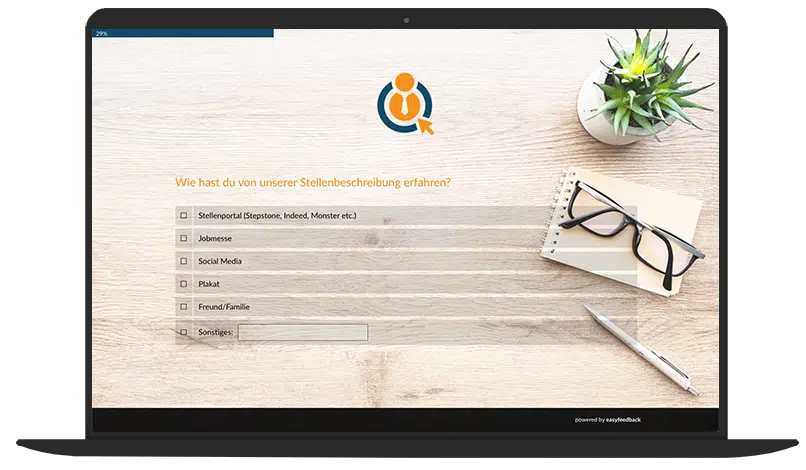The image size is (806, 470).
Task: Open the 'powered by easyfeedback' link
Action: (607, 420)
